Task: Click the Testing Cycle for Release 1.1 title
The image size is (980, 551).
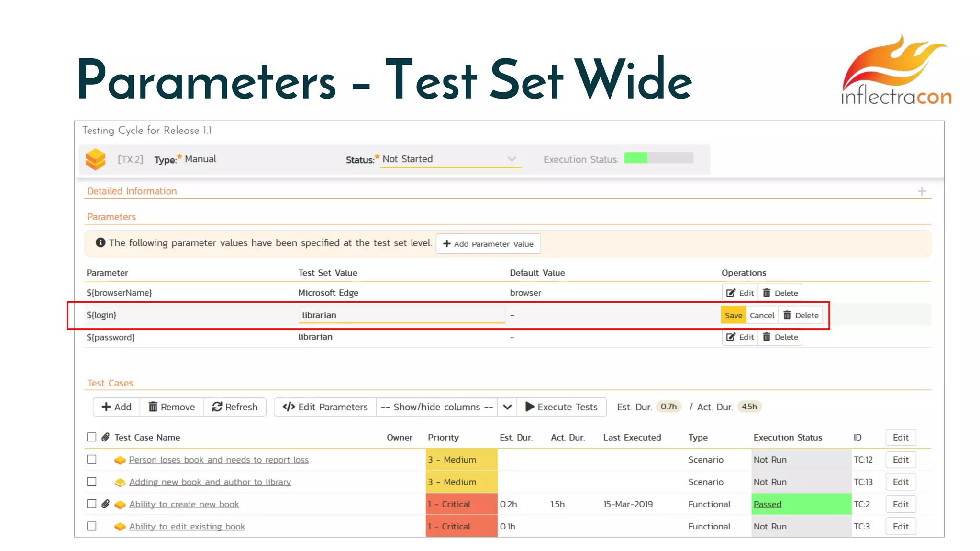Action: pos(147,131)
